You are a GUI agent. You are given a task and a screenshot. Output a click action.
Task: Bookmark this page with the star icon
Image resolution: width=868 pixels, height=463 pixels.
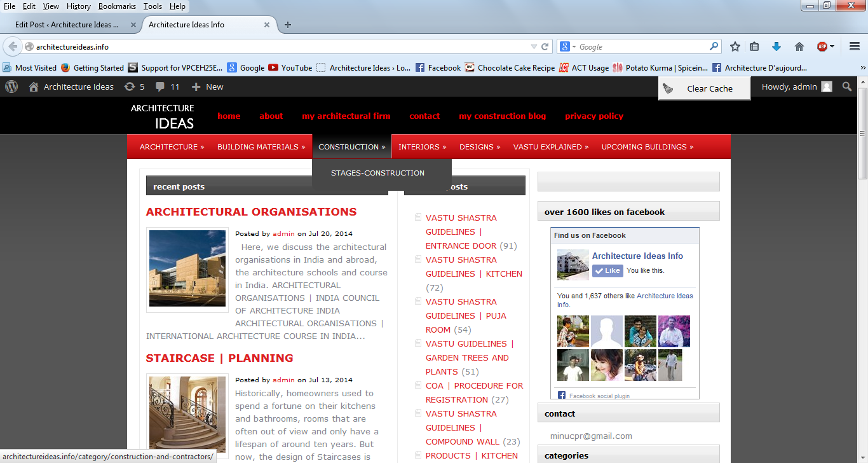pos(735,46)
